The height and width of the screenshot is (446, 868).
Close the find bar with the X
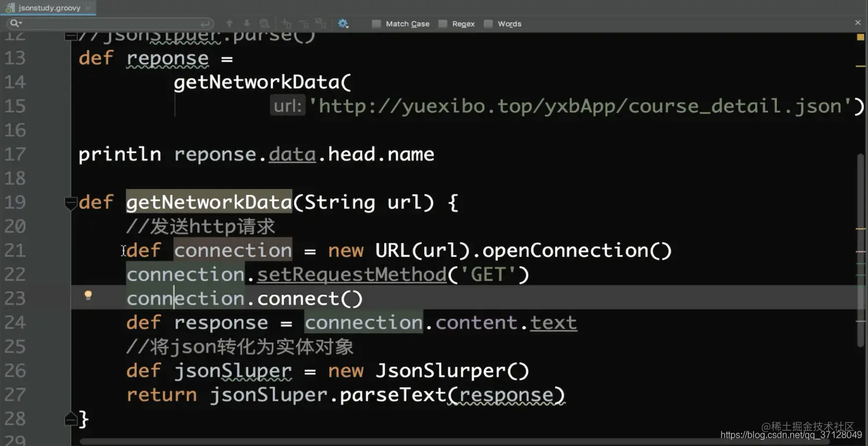click(x=858, y=23)
